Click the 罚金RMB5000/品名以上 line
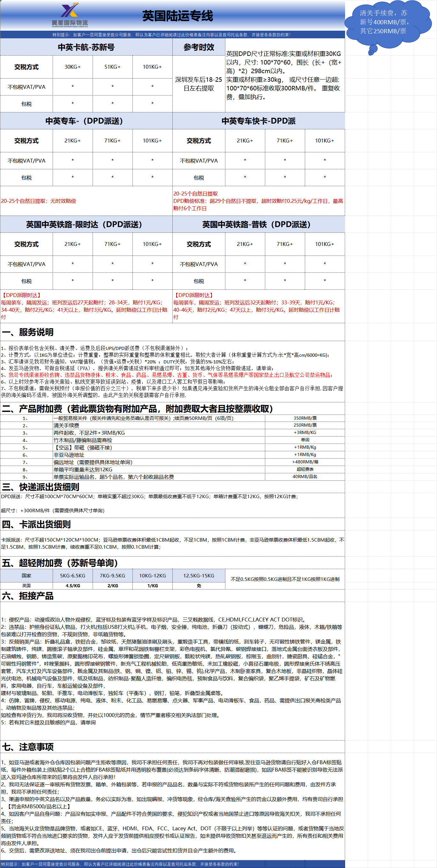The width and height of the screenshot is (437, 868). click(36, 807)
